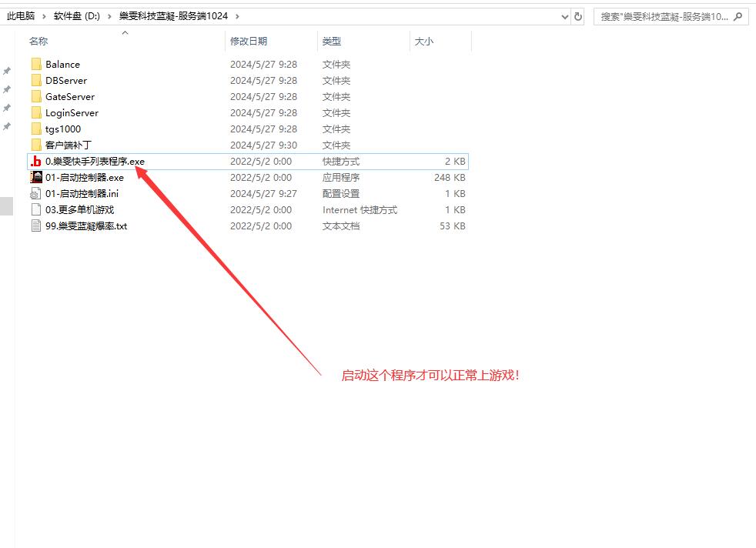This screenshot has width=756, height=548.
Task: Open the Balance folder icon
Action: pos(36,64)
